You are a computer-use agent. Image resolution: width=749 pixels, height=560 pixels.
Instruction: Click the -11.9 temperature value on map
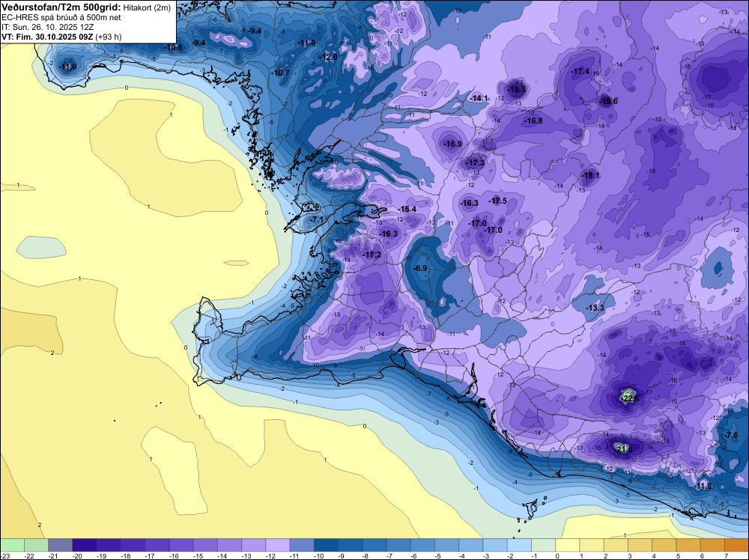click(x=68, y=67)
